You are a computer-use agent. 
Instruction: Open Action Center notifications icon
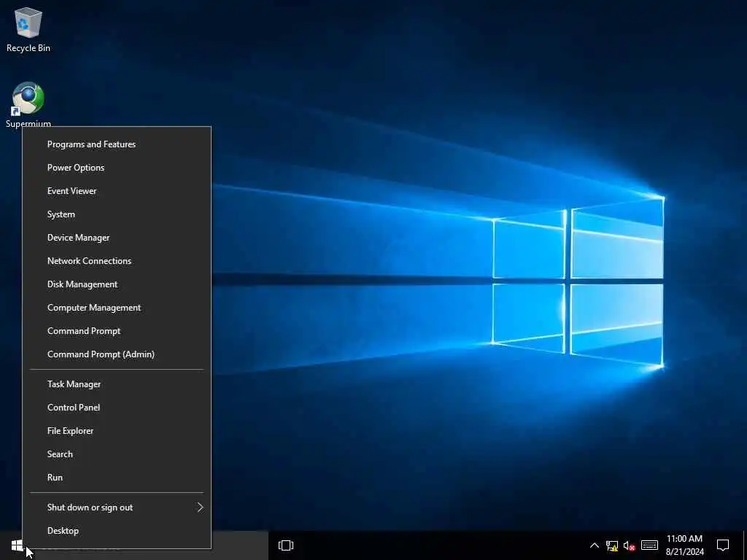(x=723, y=545)
